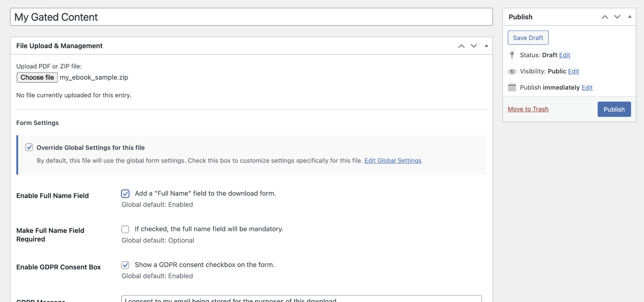Viewport: 644px width, 302px height.
Task: Click the Choose file button
Action: pos(37,77)
